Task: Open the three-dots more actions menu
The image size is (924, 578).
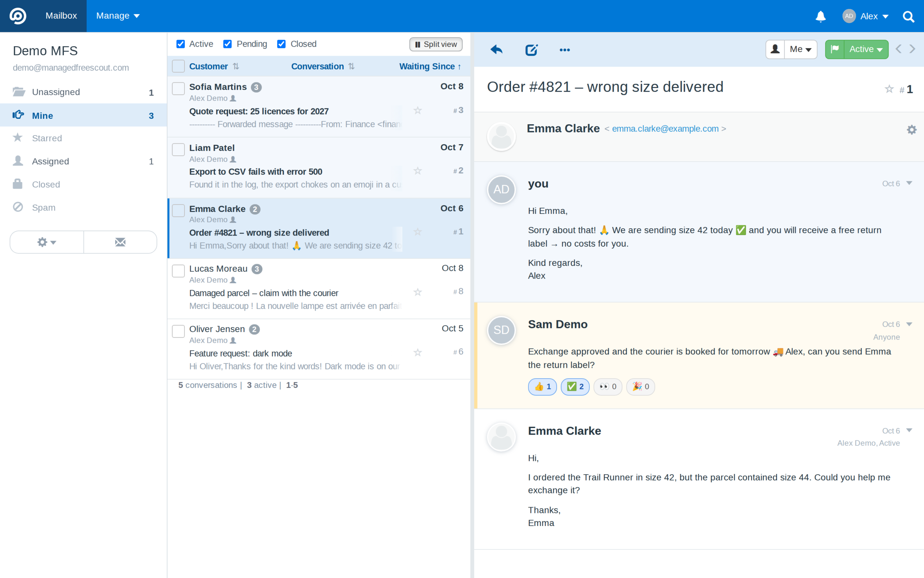Action: [565, 50]
